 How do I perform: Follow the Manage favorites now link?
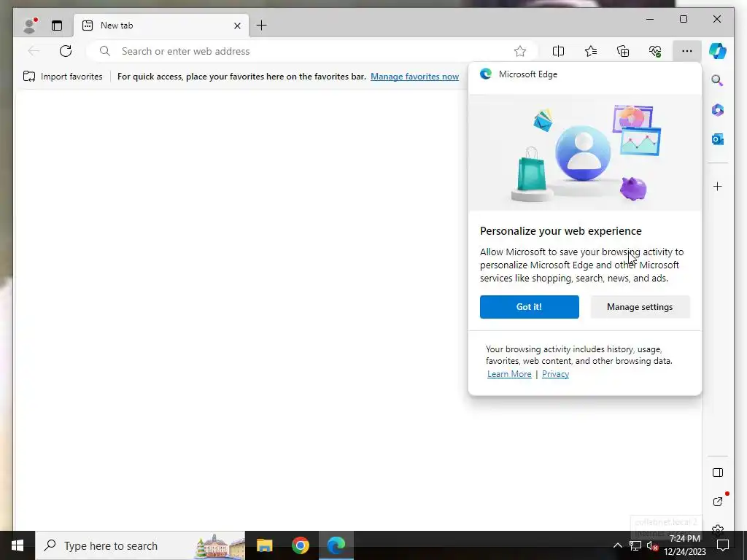pos(414,76)
